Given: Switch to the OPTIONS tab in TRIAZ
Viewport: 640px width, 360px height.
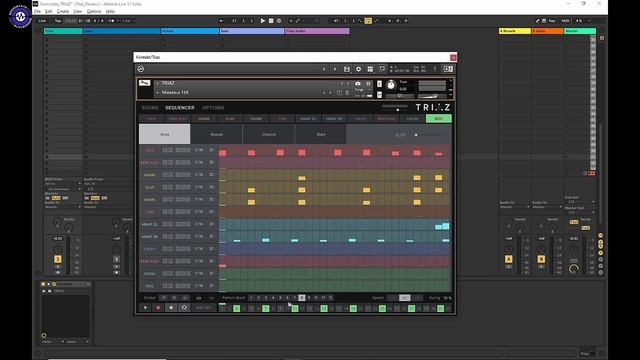Looking at the screenshot, I should tap(213, 108).
